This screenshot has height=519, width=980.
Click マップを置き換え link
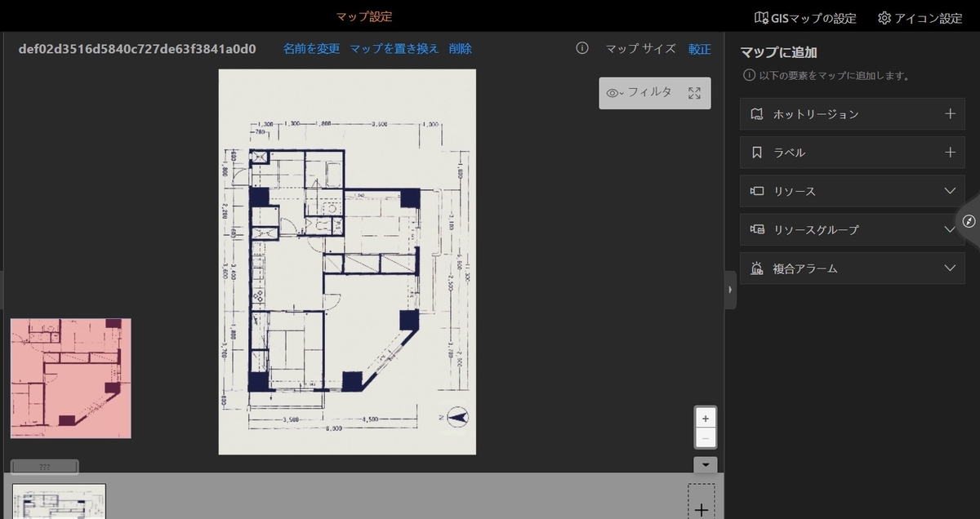[394, 49]
